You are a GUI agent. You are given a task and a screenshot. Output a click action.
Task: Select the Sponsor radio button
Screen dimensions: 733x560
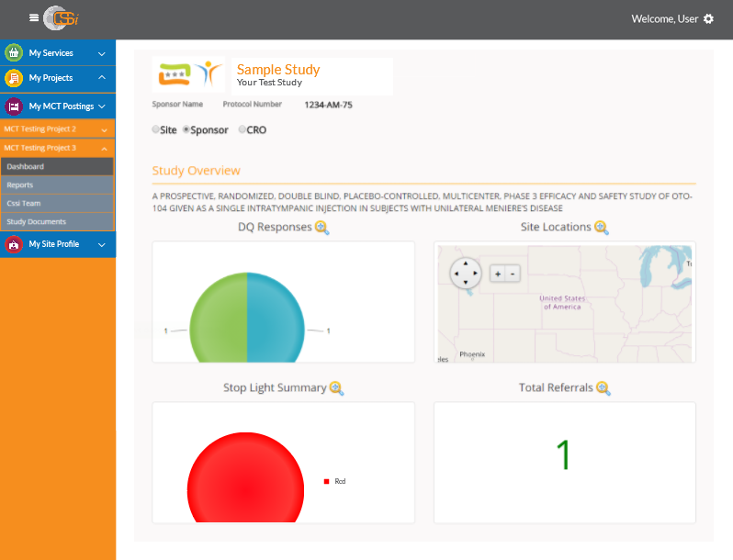[x=186, y=129]
